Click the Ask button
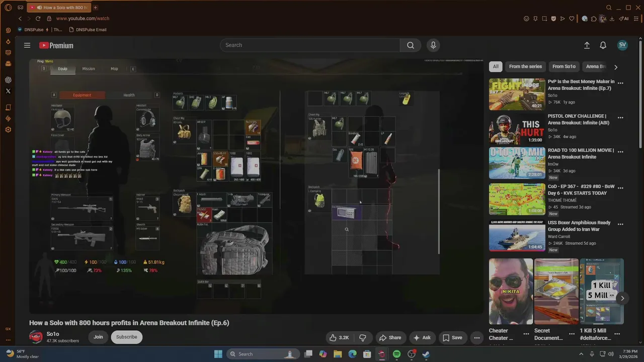This screenshot has height=362, width=644. click(422, 337)
